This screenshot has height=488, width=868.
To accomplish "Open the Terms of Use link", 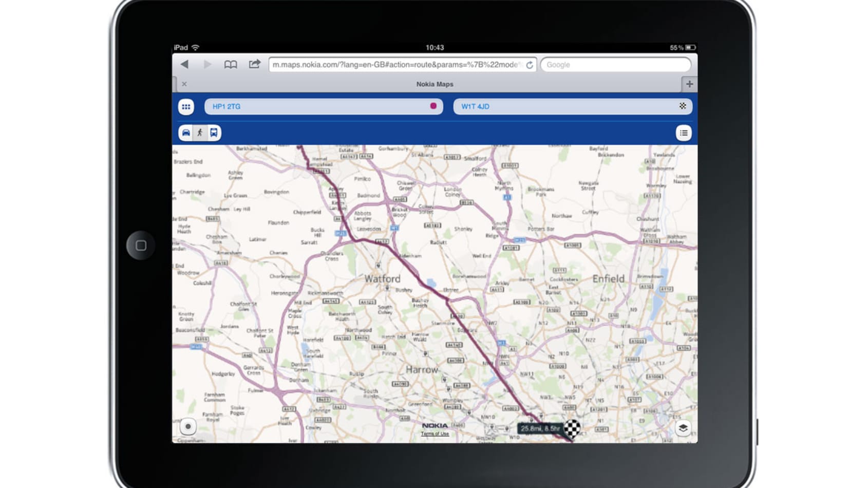I will coord(435,434).
